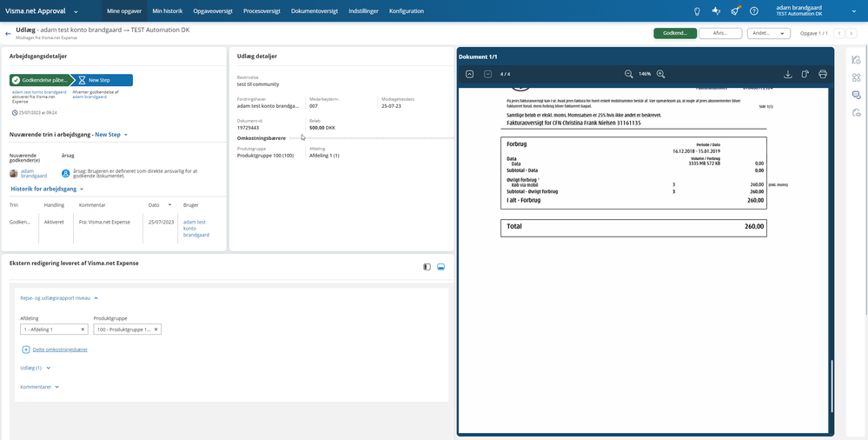Remove the '1 - Afdeling 1' selection

pos(83,330)
